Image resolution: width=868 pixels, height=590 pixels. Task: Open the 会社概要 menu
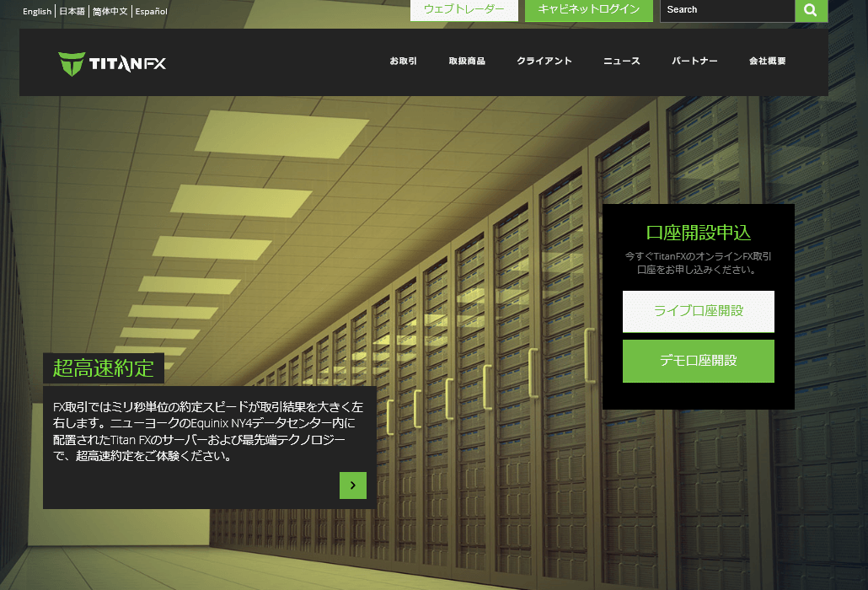(767, 62)
